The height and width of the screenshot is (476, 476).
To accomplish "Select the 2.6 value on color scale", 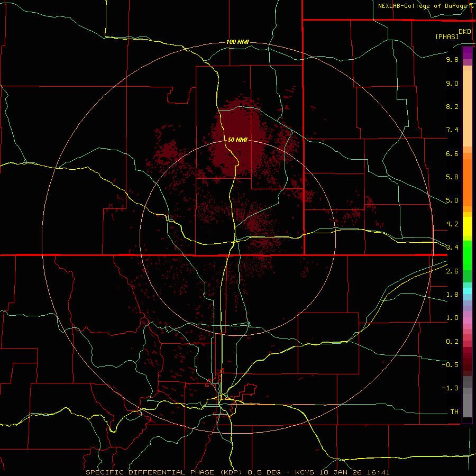I will click(x=452, y=271).
